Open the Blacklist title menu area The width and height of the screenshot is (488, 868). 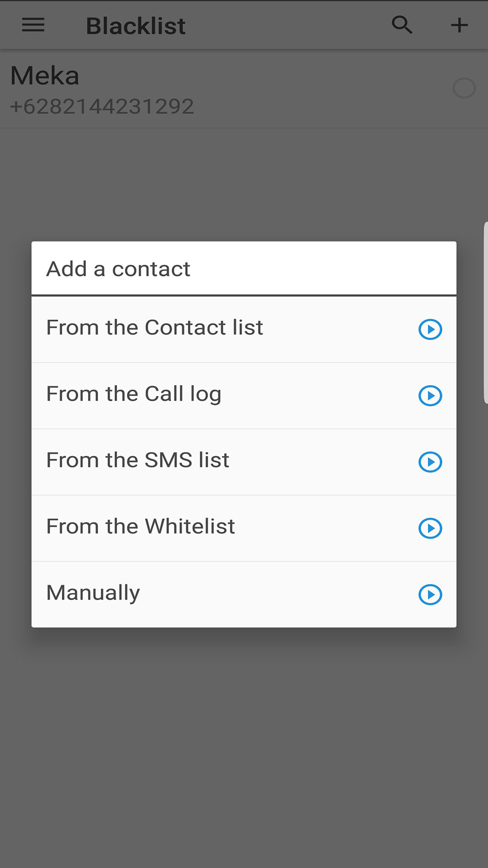click(136, 25)
